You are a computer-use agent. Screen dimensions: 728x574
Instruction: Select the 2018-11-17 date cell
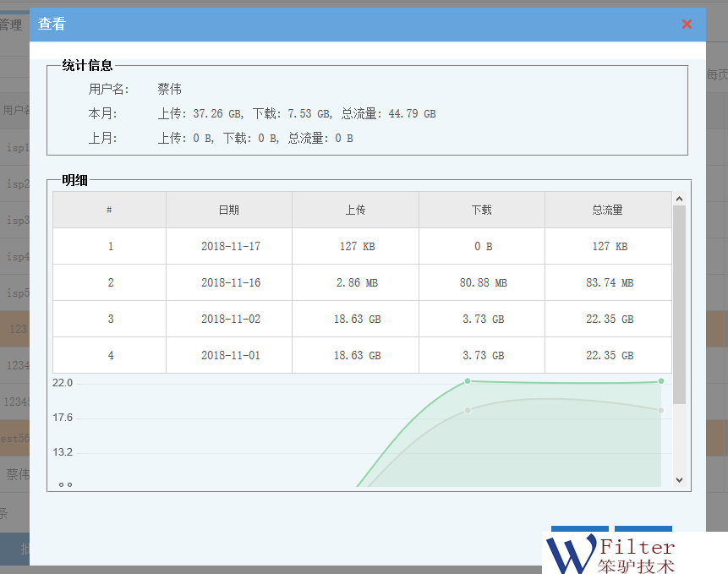230,247
